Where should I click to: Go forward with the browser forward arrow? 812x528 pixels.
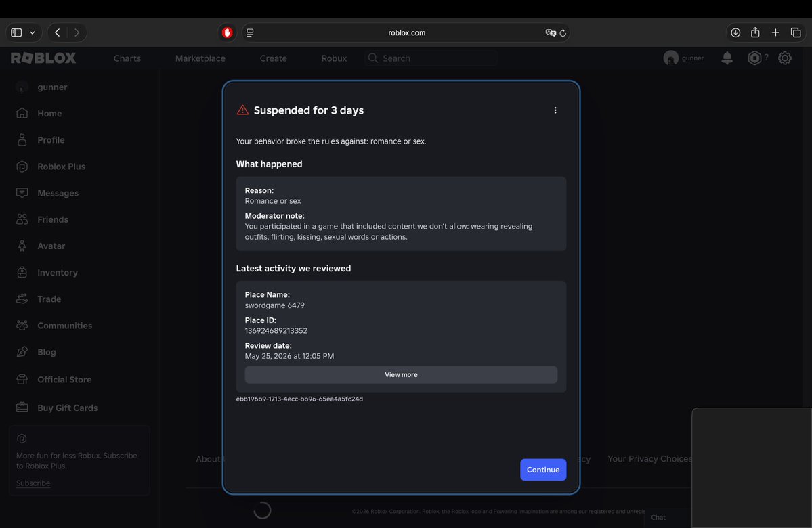[x=77, y=32]
